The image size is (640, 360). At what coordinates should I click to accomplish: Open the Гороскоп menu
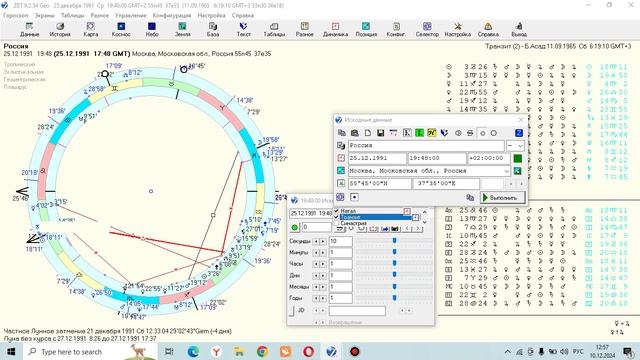(x=16, y=16)
